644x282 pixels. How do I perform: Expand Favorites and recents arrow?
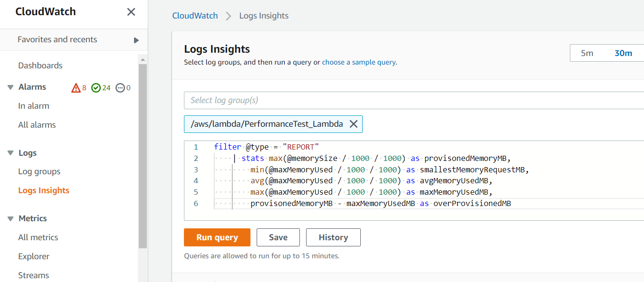pyautogui.click(x=136, y=40)
